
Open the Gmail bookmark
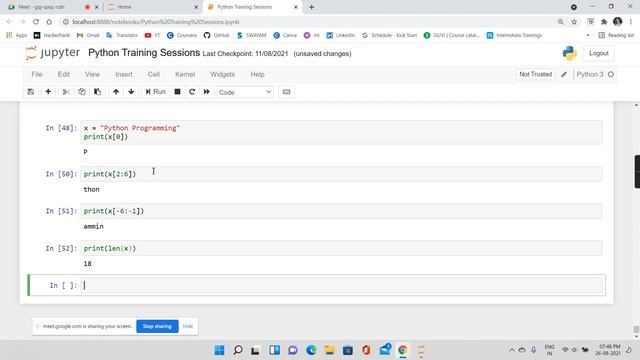point(88,36)
